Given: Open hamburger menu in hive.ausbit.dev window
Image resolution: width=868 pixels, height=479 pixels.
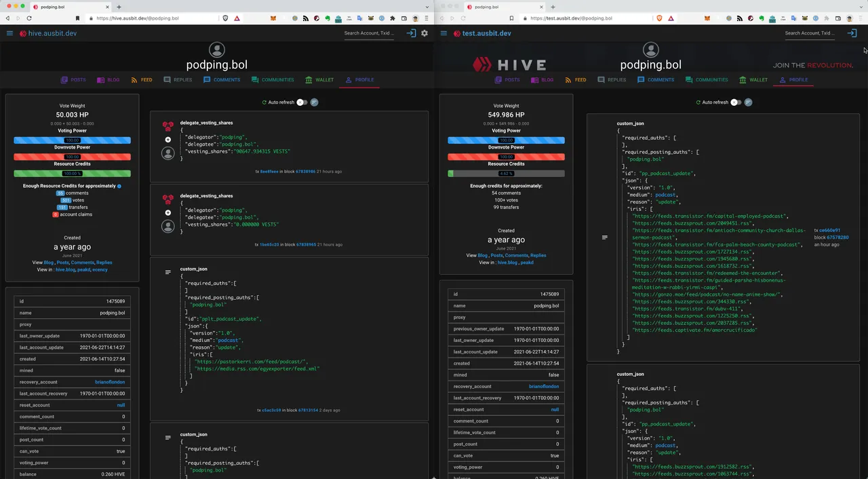Looking at the screenshot, I should click(9, 33).
